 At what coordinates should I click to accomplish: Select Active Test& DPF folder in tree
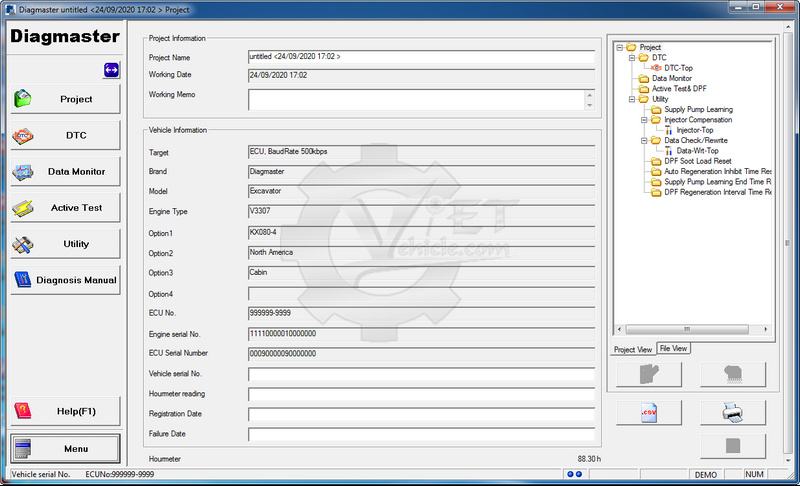click(679, 88)
